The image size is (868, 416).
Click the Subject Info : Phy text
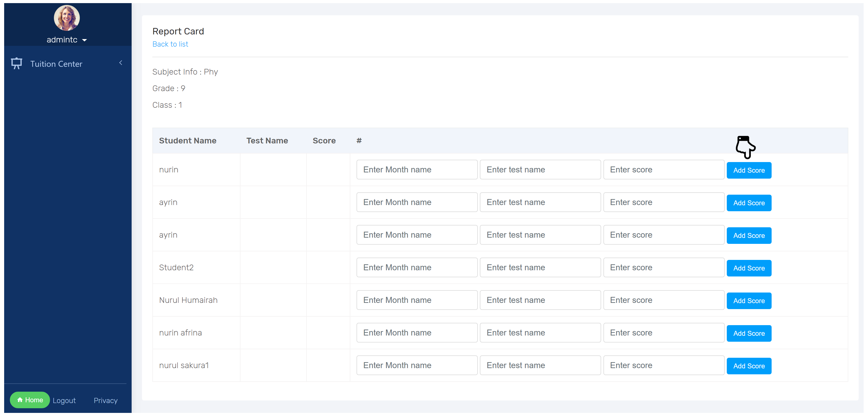click(185, 72)
